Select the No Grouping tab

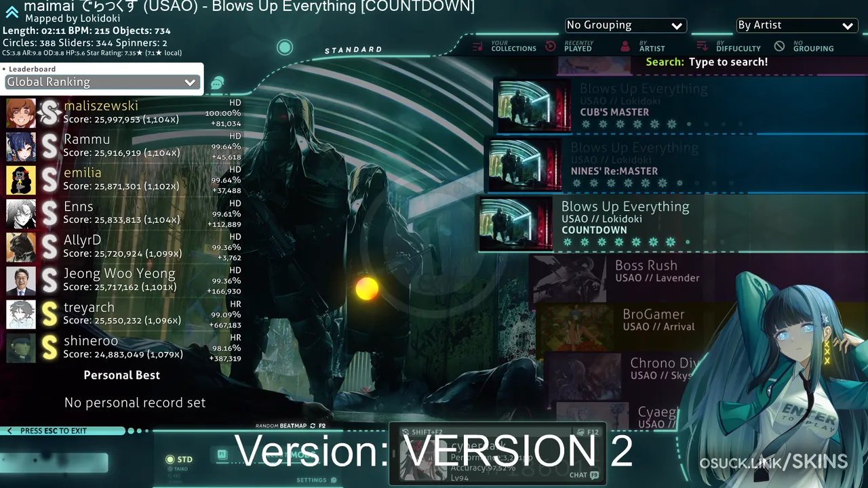click(x=804, y=46)
